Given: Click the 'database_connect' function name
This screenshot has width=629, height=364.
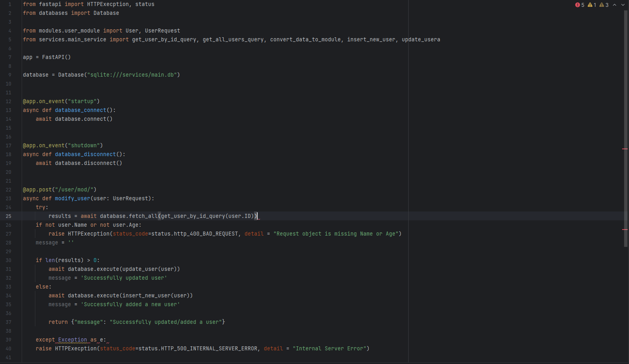Looking at the screenshot, I should (x=81, y=110).
